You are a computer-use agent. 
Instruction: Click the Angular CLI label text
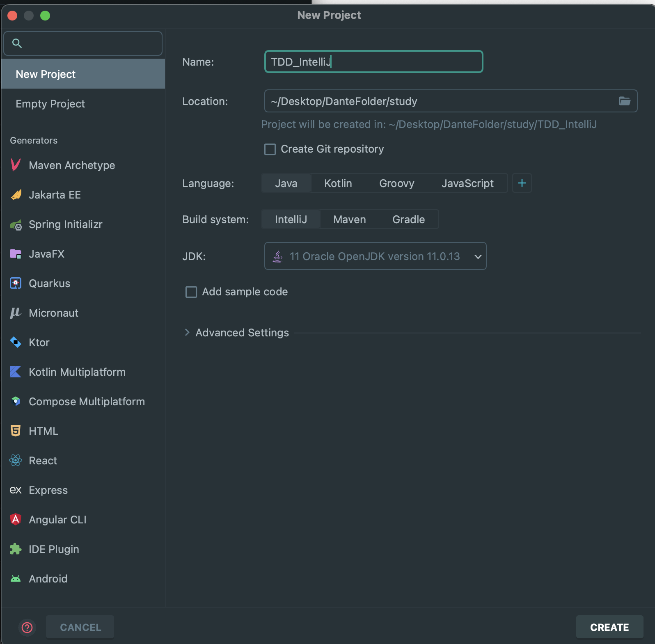click(57, 519)
